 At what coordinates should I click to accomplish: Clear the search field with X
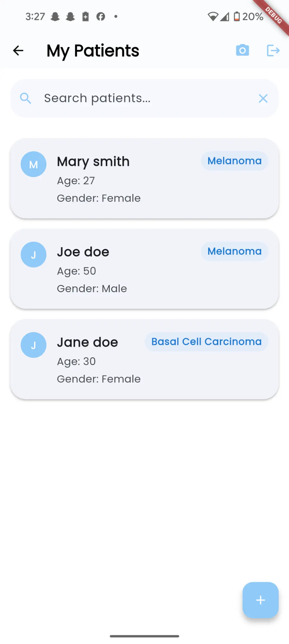tap(263, 98)
